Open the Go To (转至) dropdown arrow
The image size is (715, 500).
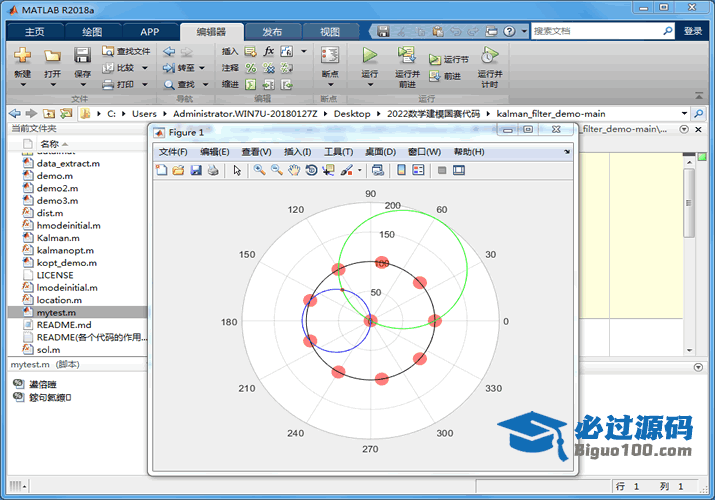coord(202,68)
